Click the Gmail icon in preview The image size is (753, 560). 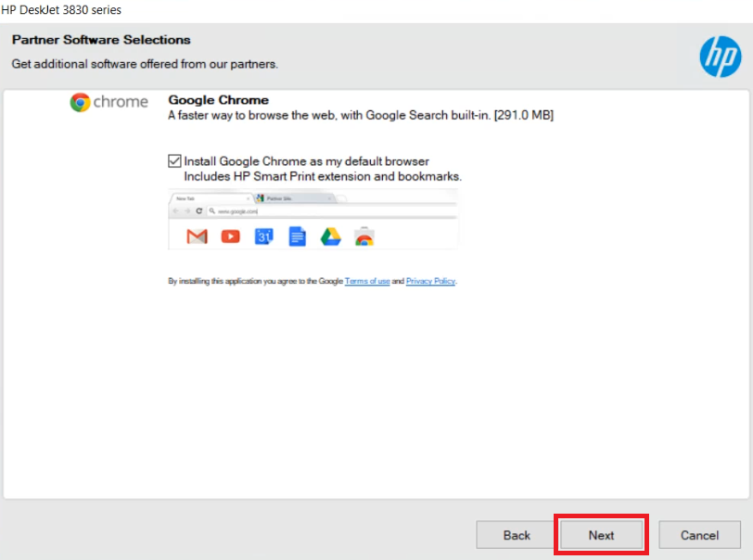point(197,236)
